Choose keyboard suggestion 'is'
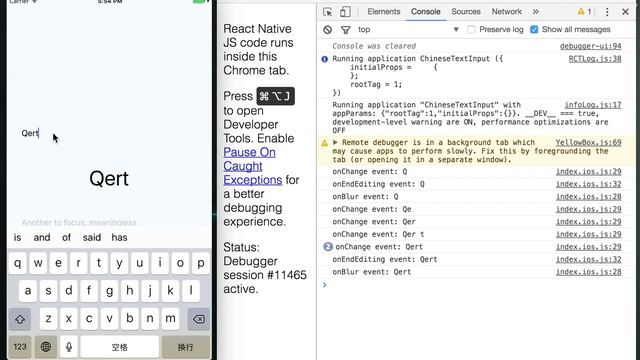Image resolution: width=640 pixels, height=360 pixels. 18,238
